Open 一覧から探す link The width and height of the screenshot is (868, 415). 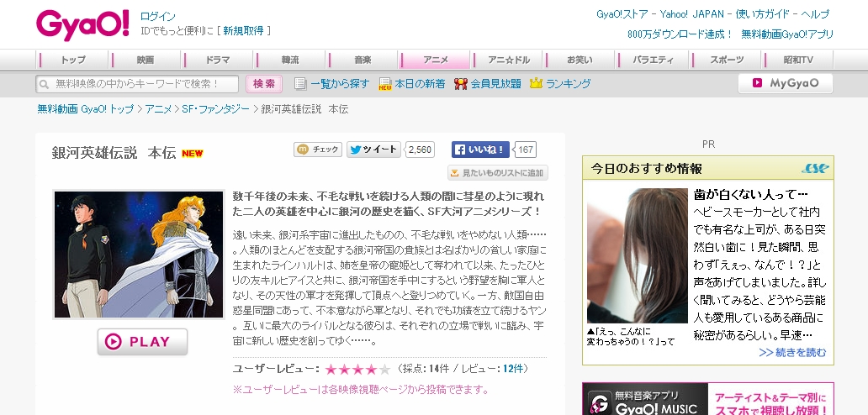coord(339,84)
